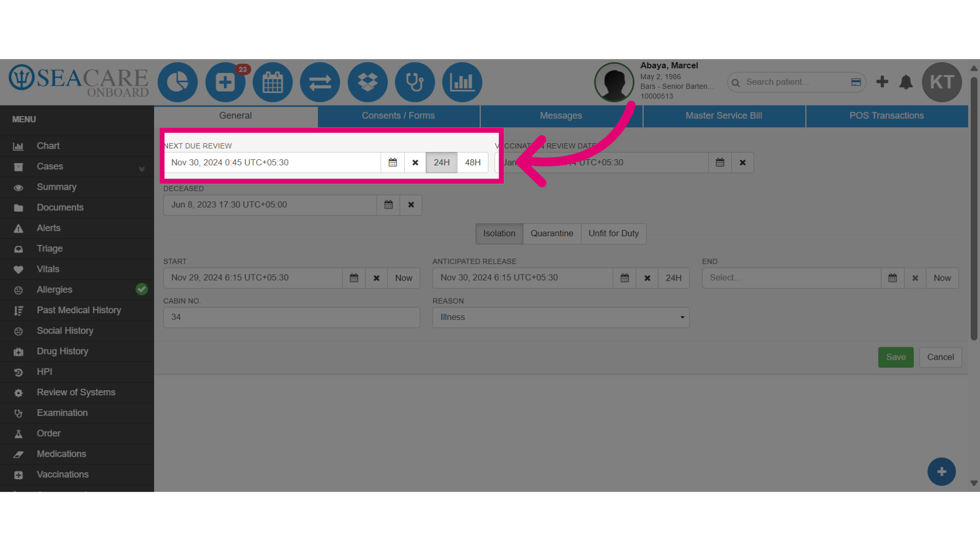Select 48H for Next Due Review
The width and height of the screenshot is (980, 551).
473,163
